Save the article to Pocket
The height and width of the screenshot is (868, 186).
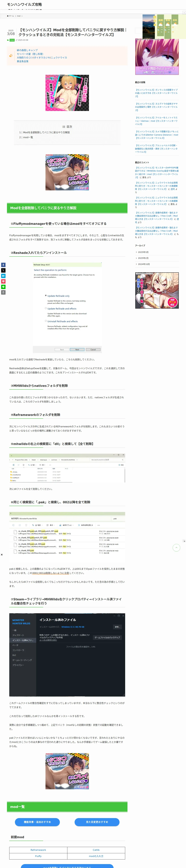(3, 281)
